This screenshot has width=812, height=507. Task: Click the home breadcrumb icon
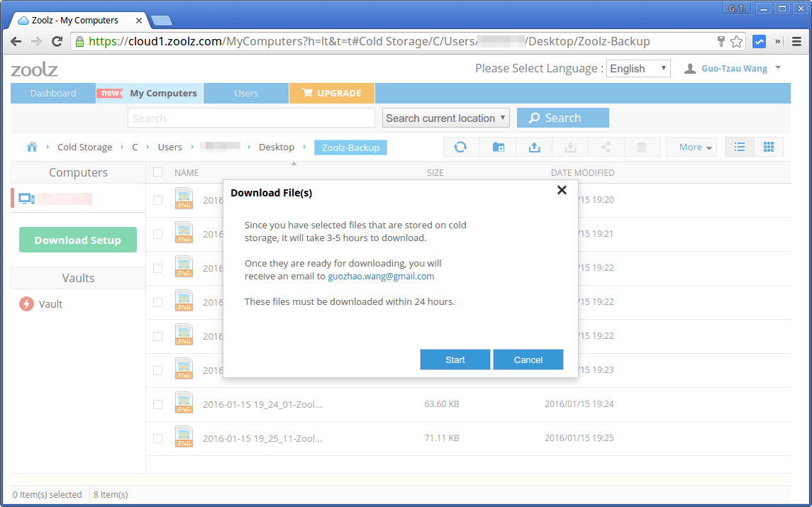(x=31, y=147)
